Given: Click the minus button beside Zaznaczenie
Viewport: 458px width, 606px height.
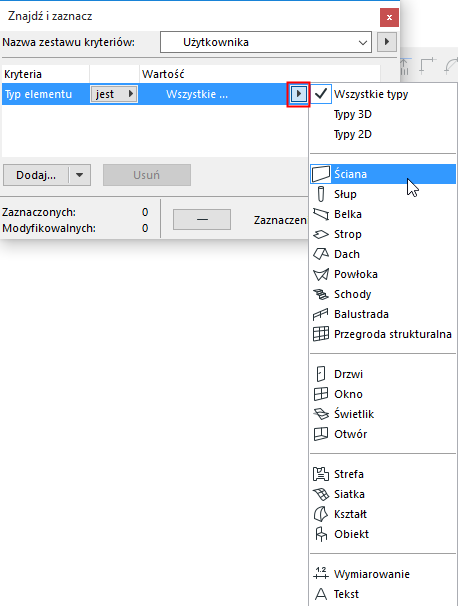Looking at the screenshot, I should pos(202,220).
